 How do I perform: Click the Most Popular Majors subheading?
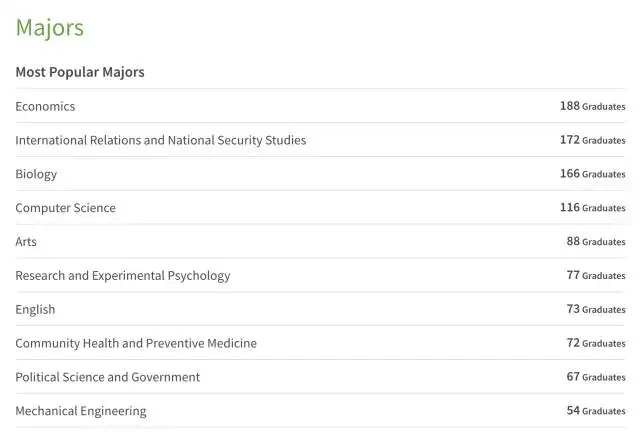pyautogui.click(x=80, y=72)
